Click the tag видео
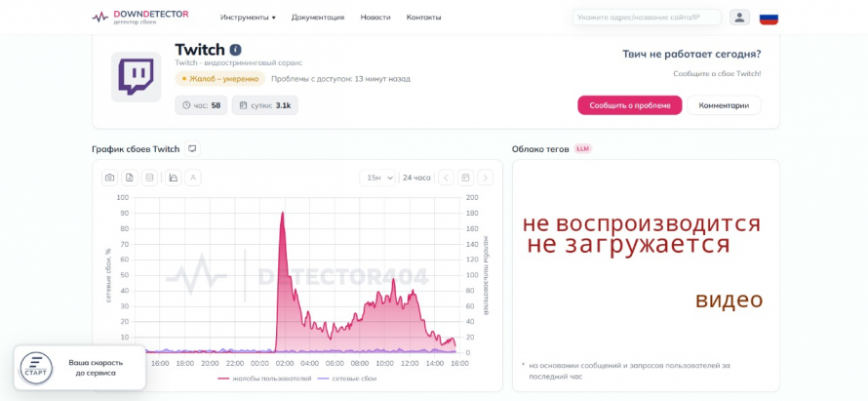 [x=730, y=300]
